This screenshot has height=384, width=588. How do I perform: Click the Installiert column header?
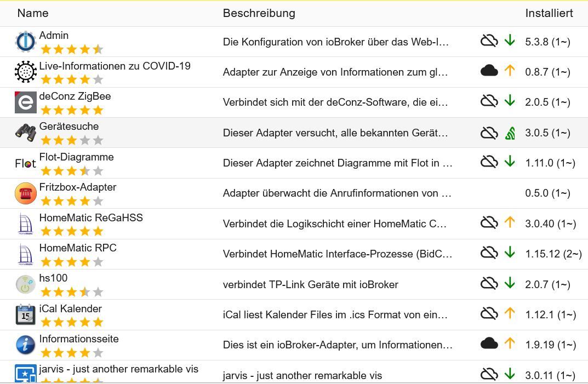pos(549,13)
